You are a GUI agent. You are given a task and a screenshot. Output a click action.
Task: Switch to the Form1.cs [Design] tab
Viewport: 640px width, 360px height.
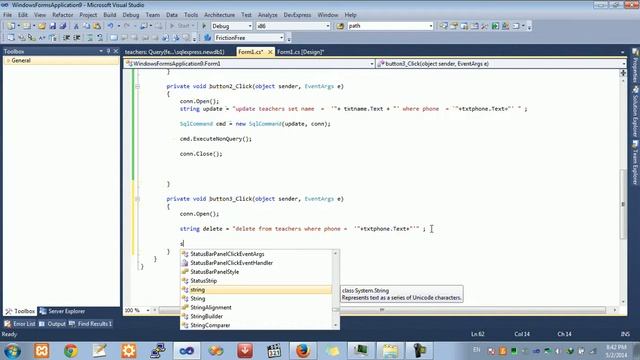(x=300, y=52)
